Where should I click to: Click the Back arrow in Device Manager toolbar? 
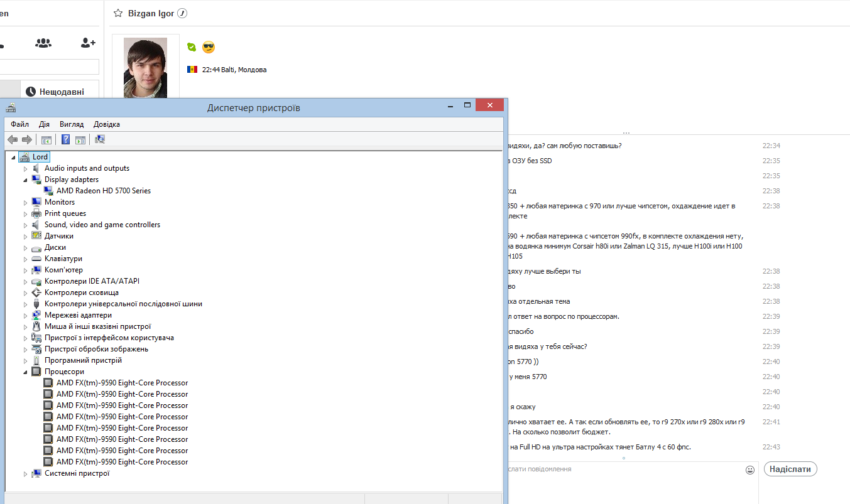(13, 139)
